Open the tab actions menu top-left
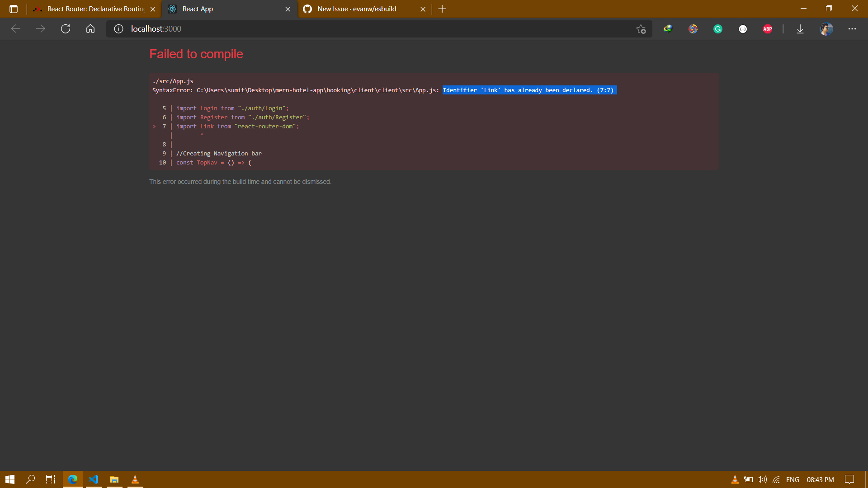The width and height of the screenshot is (868, 488). (x=14, y=9)
